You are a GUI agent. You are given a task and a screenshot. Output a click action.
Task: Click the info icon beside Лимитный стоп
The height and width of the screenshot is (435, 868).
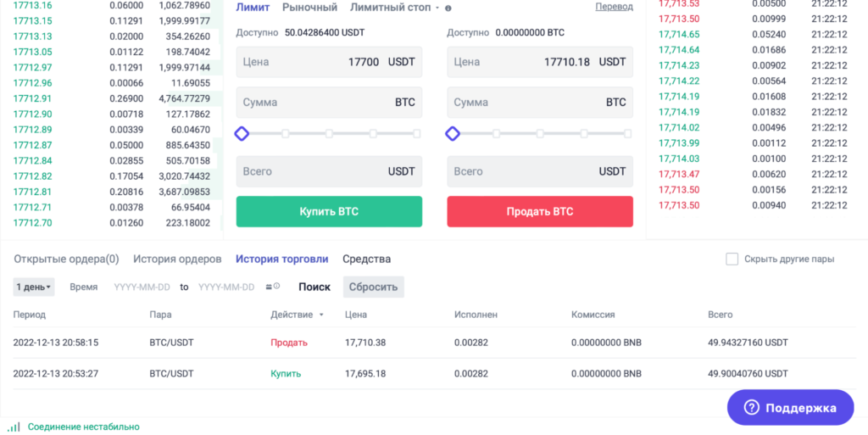[x=448, y=8]
